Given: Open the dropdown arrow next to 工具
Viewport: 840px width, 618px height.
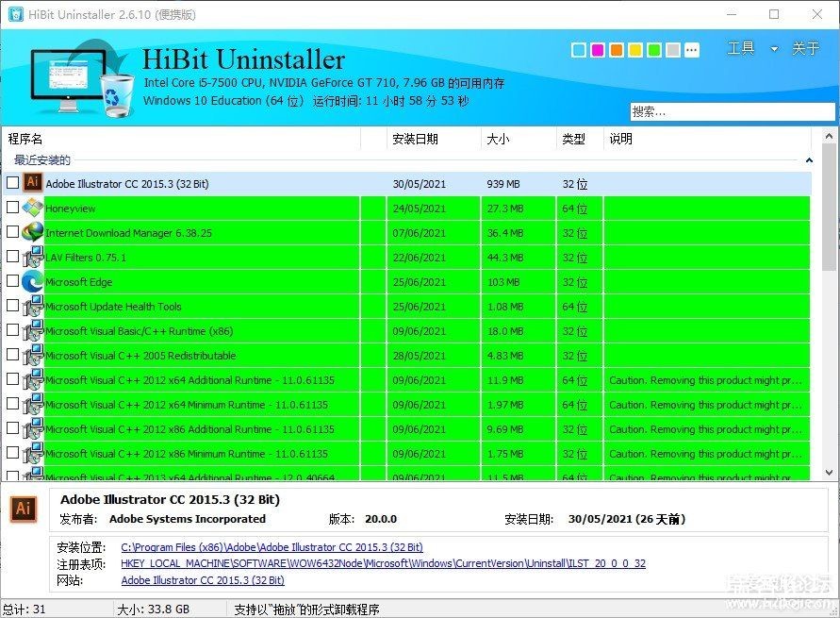Looking at the screenshot, I should pyautogui.click(x=774, y=49).
